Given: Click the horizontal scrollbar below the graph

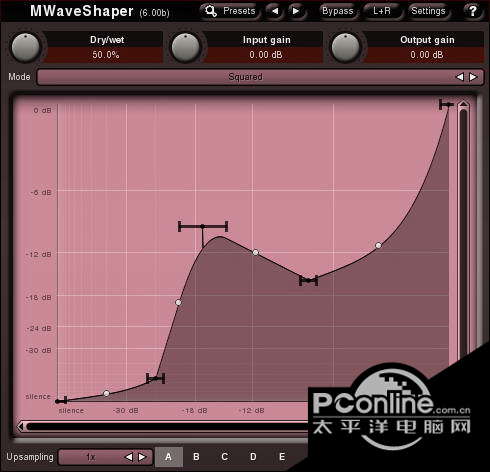Looking at the screenshot, I should (x=167, y=426).
